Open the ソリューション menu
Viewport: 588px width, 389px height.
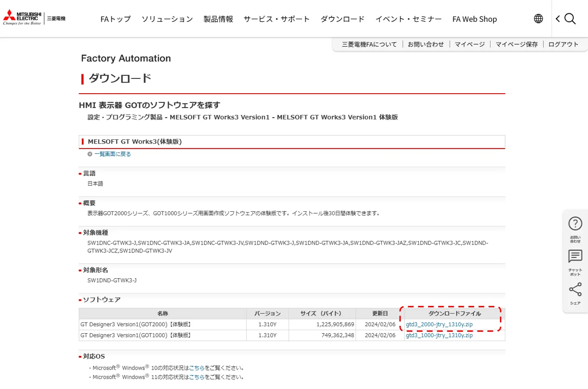tap(167, 19)
